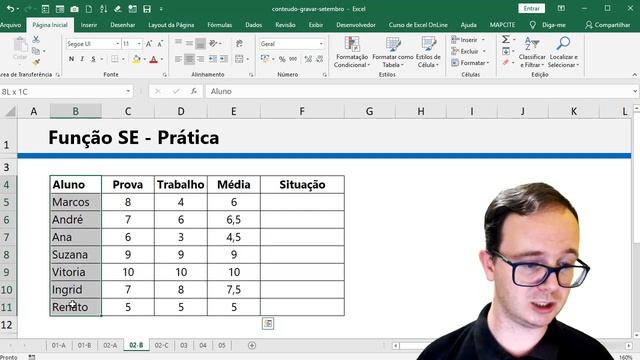
Task: Click the insert function fx icon
Action: pyautogui.click(x=194, y=91)
